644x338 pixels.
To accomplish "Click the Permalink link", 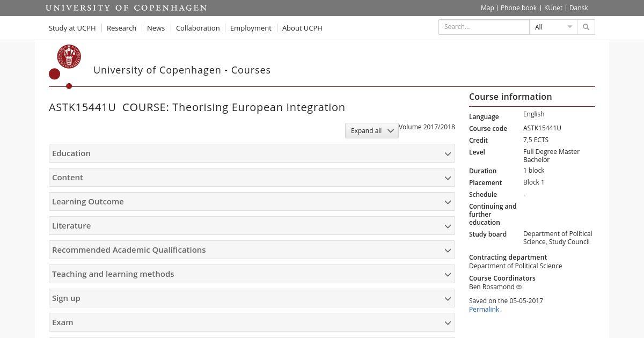I will pos(484,310).
